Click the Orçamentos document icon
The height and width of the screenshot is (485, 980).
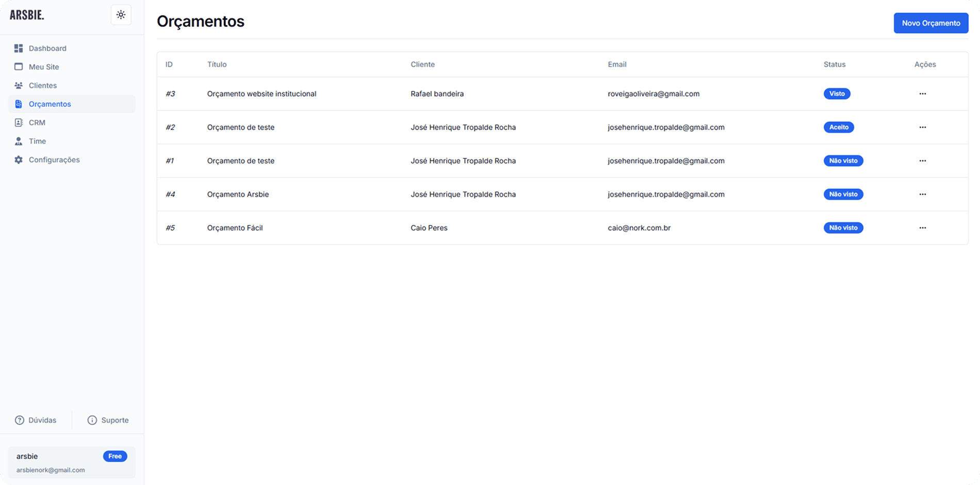click(x=19, y=104)
